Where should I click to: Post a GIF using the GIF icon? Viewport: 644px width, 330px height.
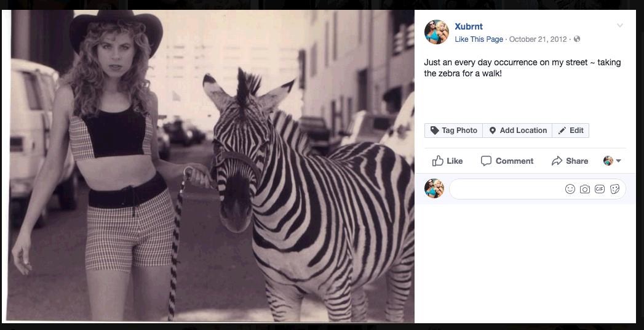pos(600,189)
